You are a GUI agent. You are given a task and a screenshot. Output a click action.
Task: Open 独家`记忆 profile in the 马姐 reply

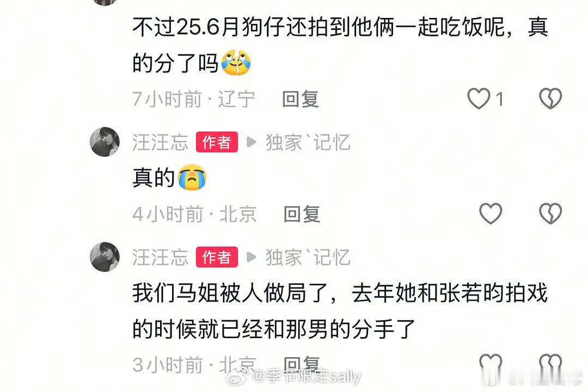(308, 258)
